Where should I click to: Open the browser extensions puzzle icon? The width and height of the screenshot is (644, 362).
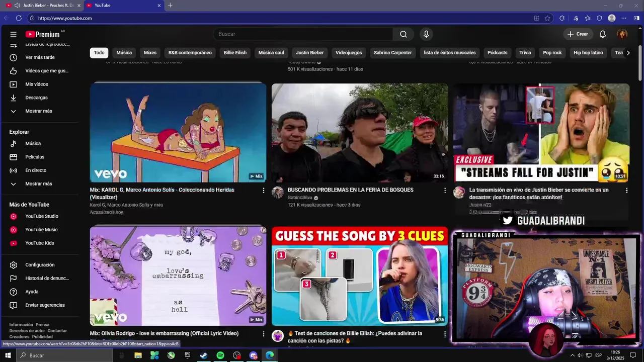pyautogui.click(x=562, y=18)
